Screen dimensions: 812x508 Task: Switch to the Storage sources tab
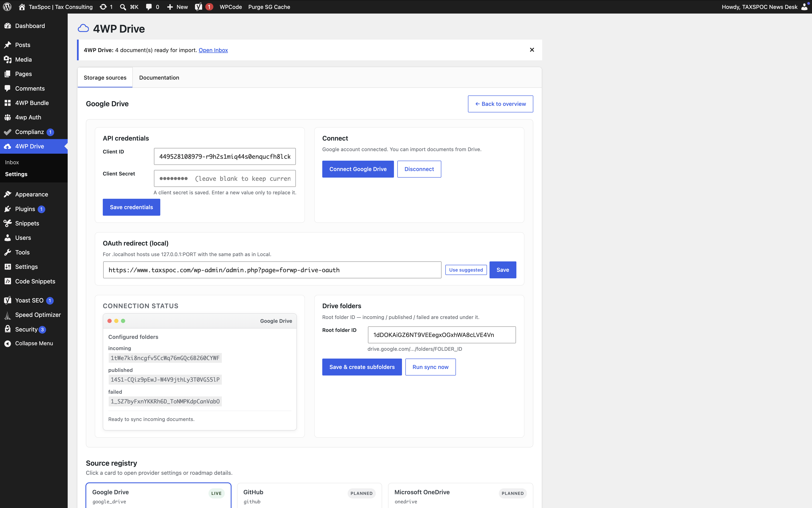[x=105, y=78]
